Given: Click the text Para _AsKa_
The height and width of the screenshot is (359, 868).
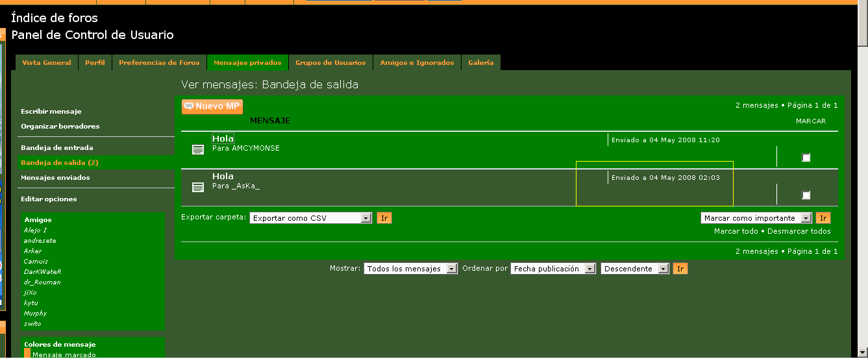Looking at the screenshot, I should pos(236,186).
